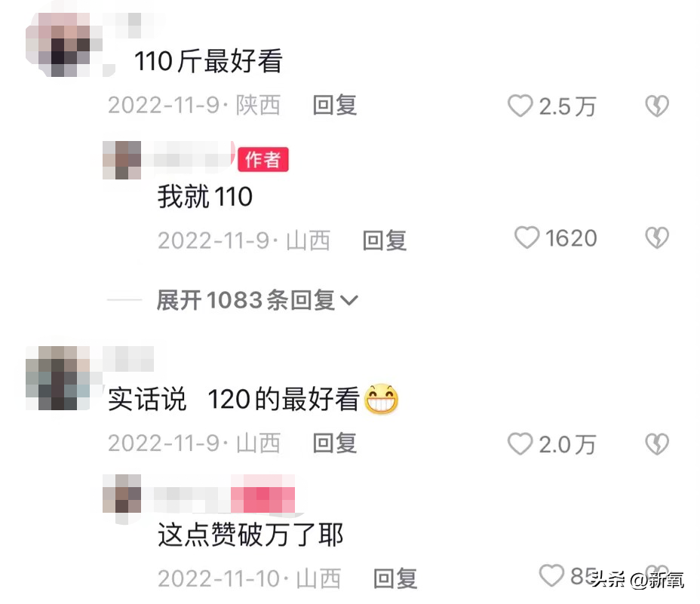Reply to the "120的最好看" comment
The height and width of the screenshot is (604, 700).
click(334, 443)
